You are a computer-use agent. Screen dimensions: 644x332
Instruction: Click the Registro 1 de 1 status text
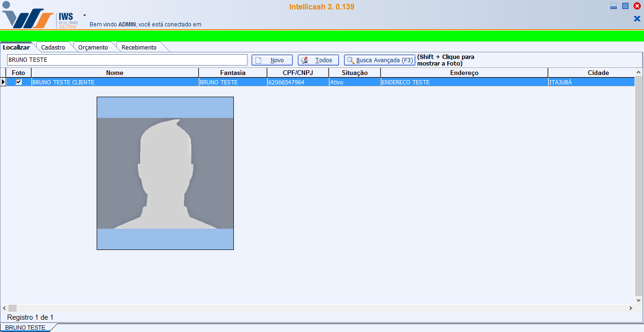coord(30,317)
